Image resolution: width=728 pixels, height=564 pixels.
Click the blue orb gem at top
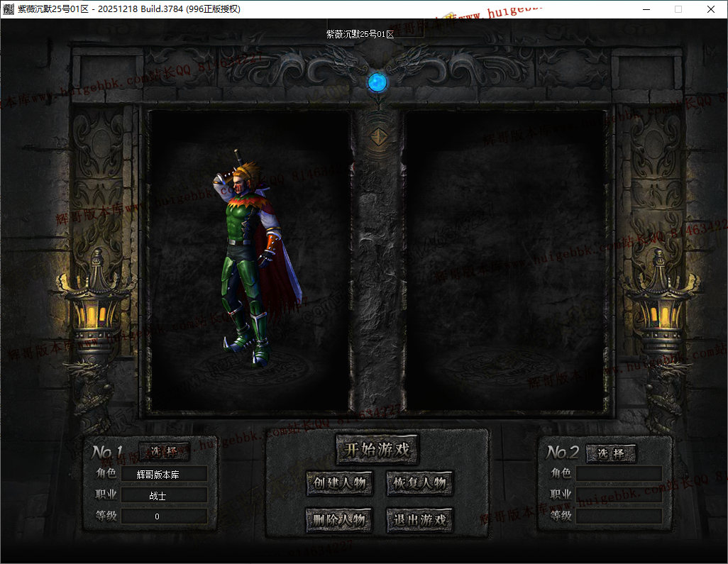pos(377,82)
